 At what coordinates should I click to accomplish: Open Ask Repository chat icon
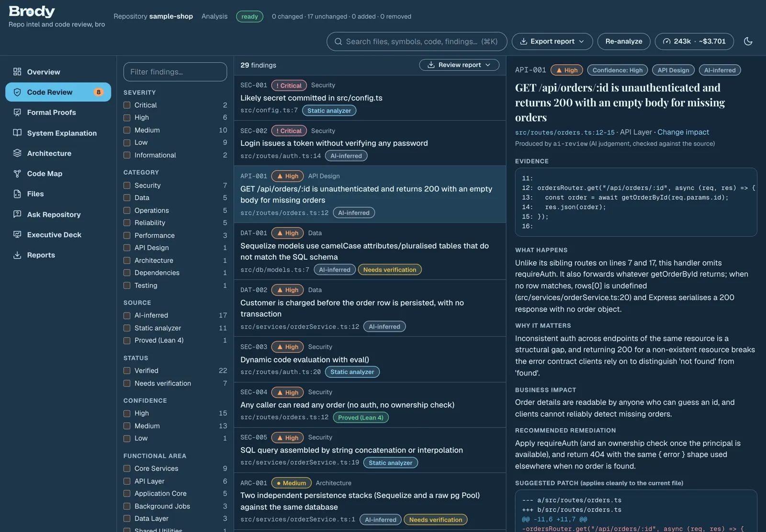(x=17, y=214)
